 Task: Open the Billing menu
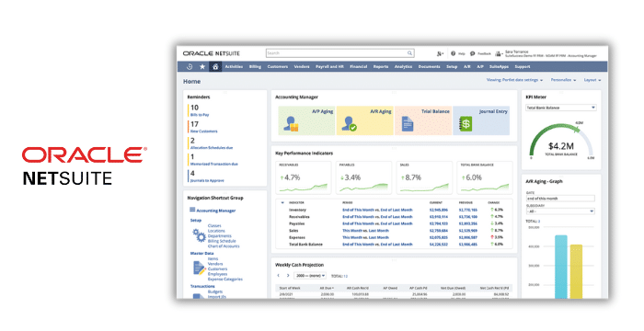pyautogui.click(x=255, y=66)
